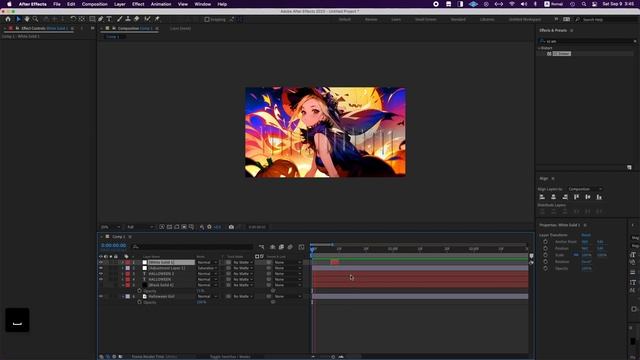Hide the White Solid 1 layer
640x360 pixels.
101,262
